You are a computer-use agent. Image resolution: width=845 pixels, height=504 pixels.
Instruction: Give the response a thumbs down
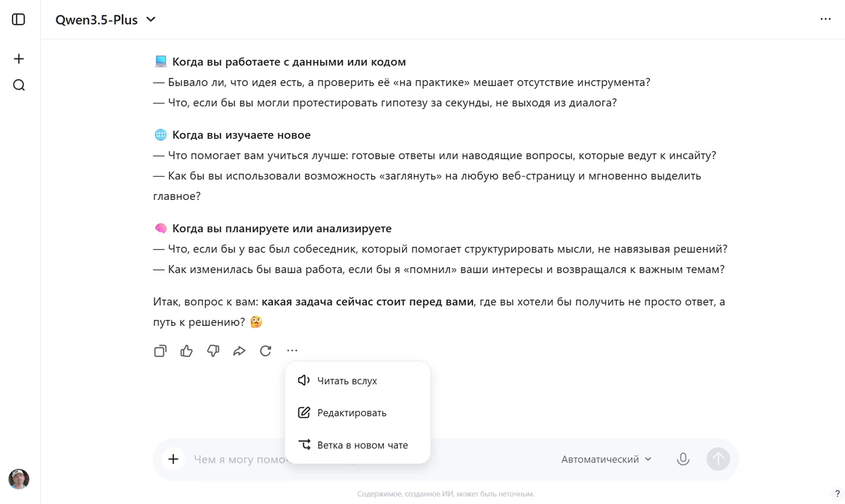pos(213,351)
